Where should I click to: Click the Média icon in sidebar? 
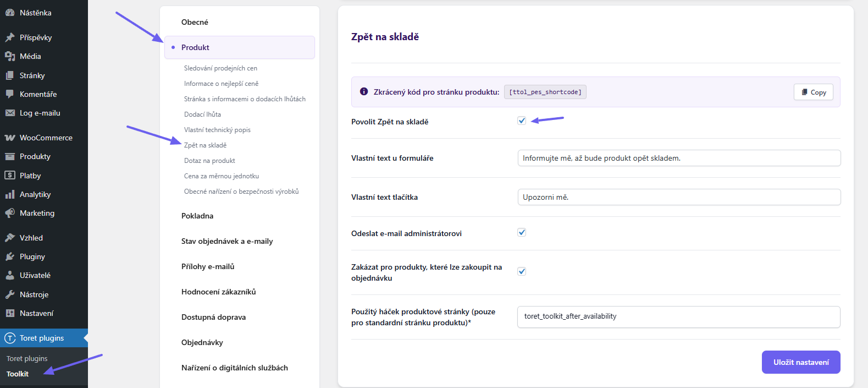tap(10, 56)
